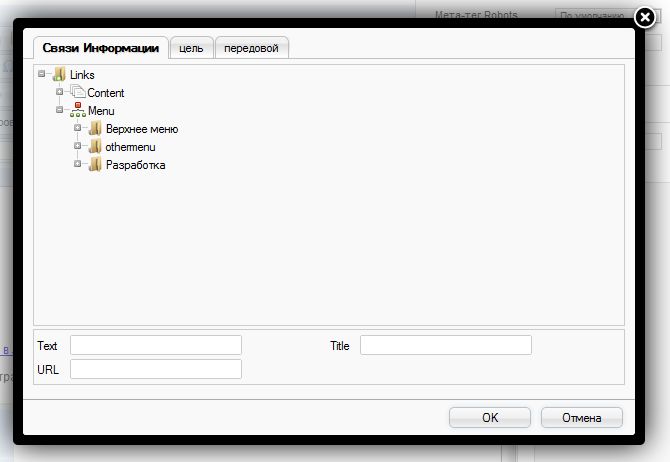Expand the Верхнее меню node

pyautogui.click(x=77, y=127)
